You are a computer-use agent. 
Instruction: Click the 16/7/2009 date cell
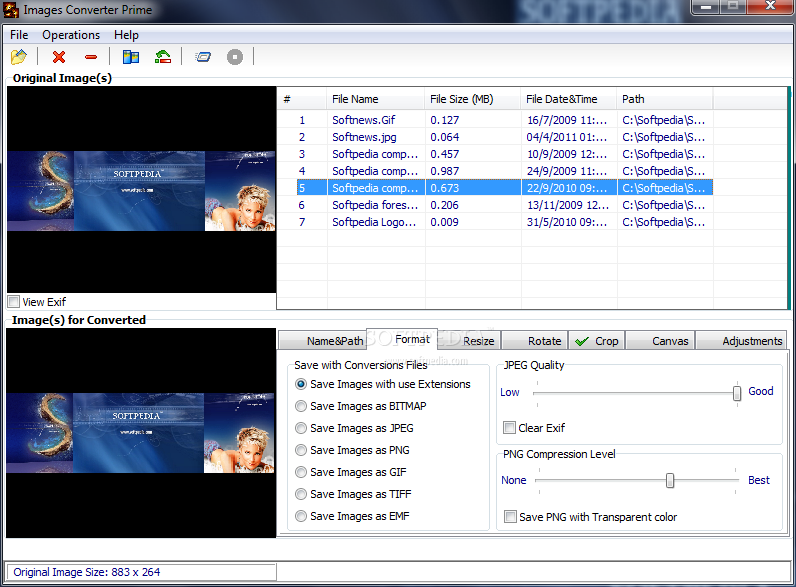click(x=567, y=120)
